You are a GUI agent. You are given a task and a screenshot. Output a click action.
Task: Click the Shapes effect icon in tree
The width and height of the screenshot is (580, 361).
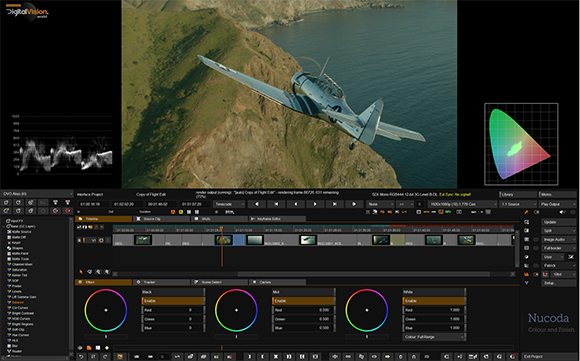(9, 248)
